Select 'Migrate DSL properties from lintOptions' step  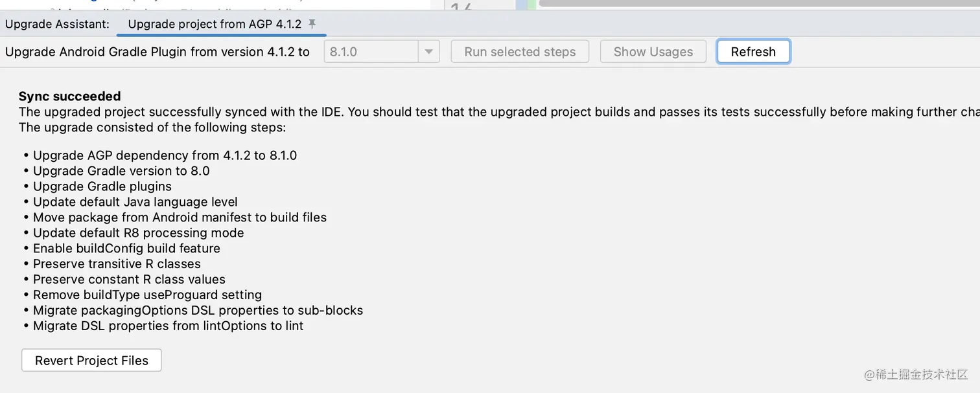(168, 326)
